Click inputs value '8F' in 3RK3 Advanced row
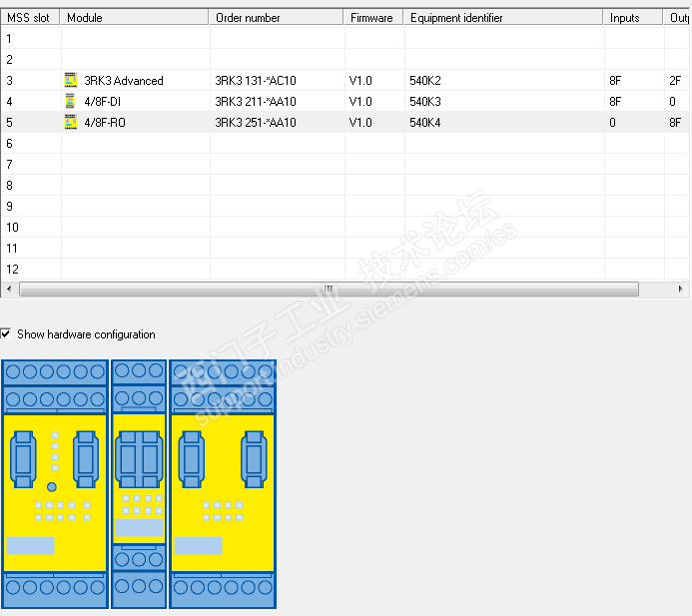 click(x=615, y=80)
